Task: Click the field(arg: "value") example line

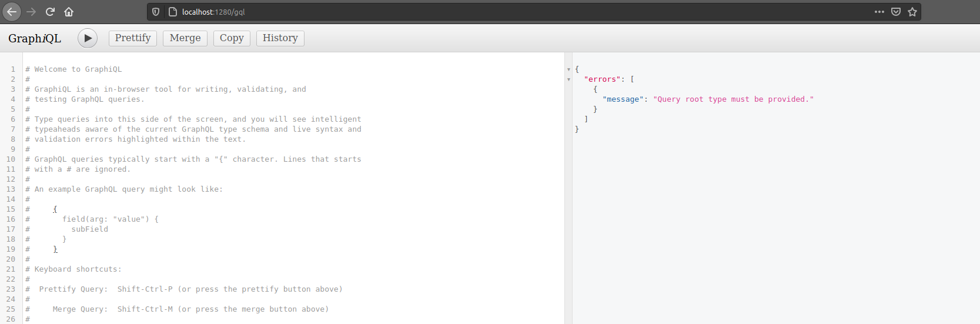Action: click(x=111, y=219)
